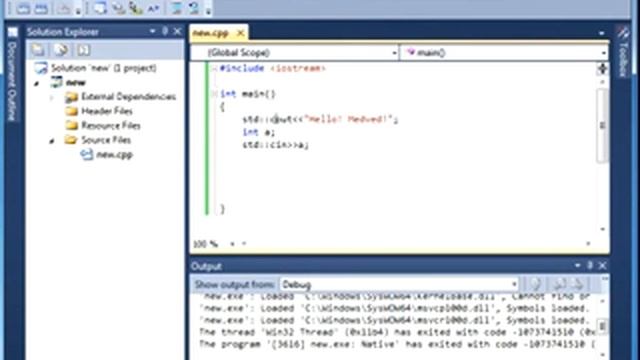Click the Document Outline icon on left strip
Viewport: 640px width, 360px height.
pos(13,32)
